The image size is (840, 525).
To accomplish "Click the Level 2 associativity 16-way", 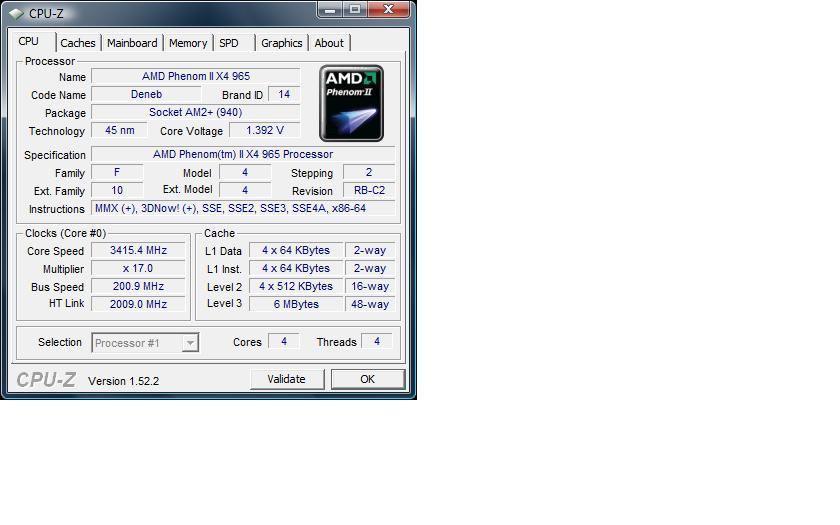I will pyautogui.click(x=370, y=286).
